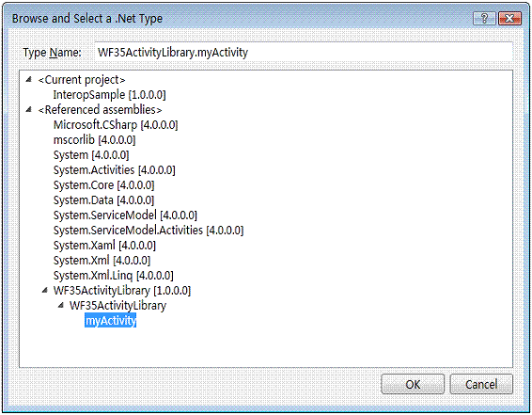Select System.ServiceModel.Activities assembly

[x=149, y=231]
